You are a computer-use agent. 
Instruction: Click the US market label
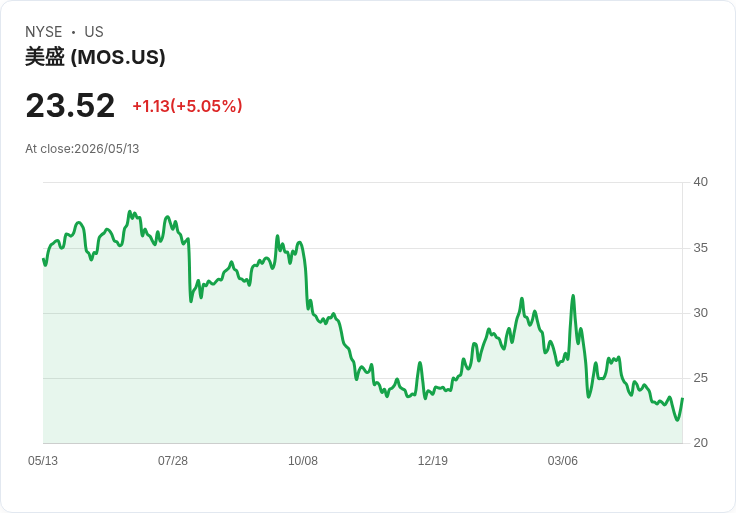point(94,32)
